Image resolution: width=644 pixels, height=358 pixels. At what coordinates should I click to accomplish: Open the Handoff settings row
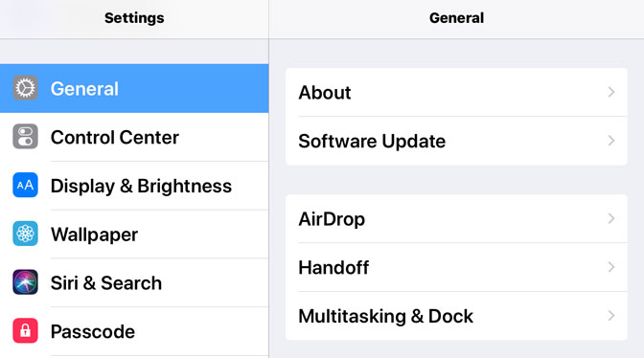coord(456,267)
